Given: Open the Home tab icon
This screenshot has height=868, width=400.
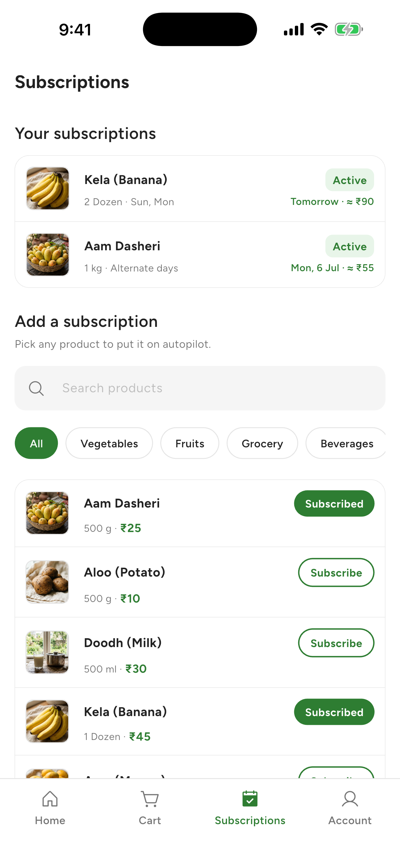Looking at the screenshot, I should [50, 799].
